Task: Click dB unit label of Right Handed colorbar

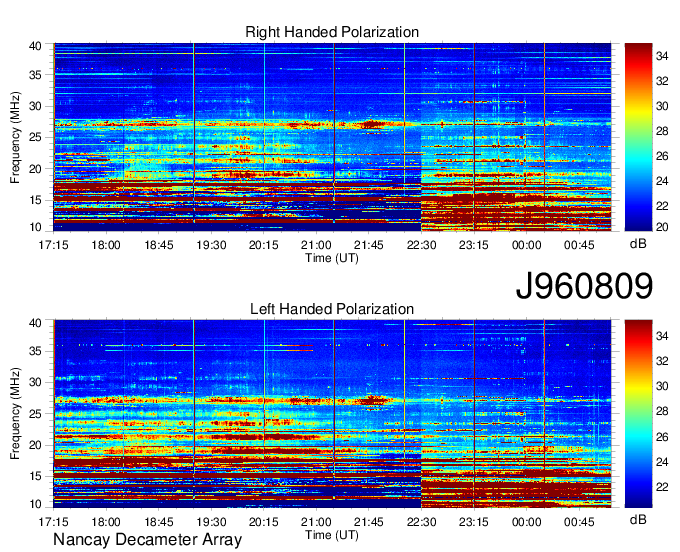Action: point(638,243)
